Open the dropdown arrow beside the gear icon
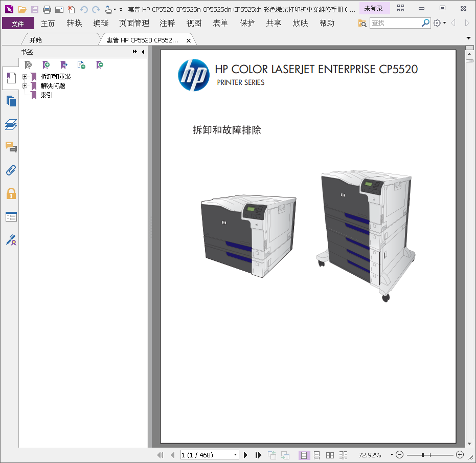Screen dimensions: 476x463 pyautogui.click(x=444, y=23)
